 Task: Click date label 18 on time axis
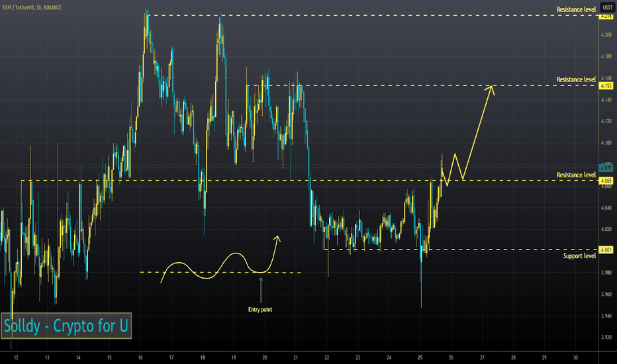[203, 357]
